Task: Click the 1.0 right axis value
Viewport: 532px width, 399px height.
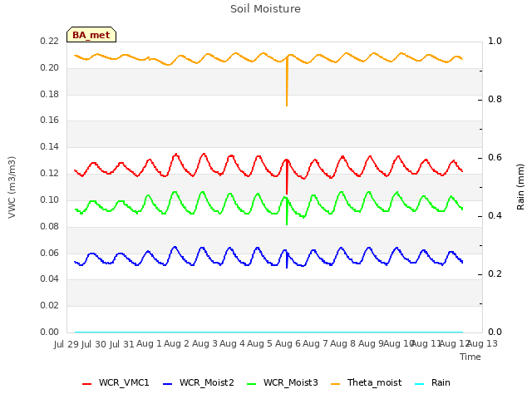Action: [495, 42]
